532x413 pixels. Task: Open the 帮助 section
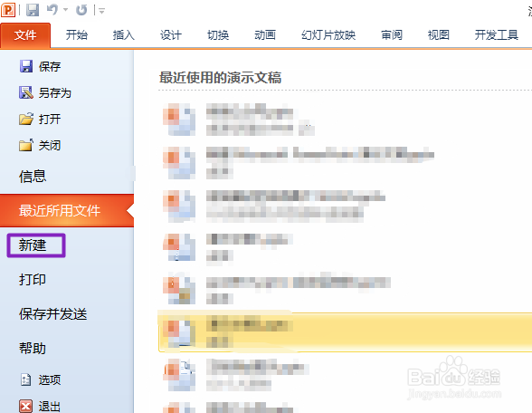(x=33, y=348)
